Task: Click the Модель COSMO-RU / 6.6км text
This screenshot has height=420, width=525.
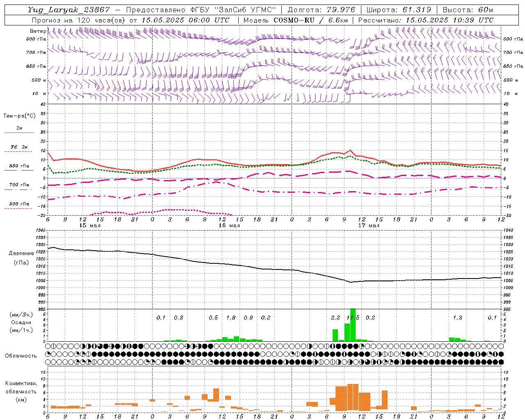Action: (x=296, y=20)
